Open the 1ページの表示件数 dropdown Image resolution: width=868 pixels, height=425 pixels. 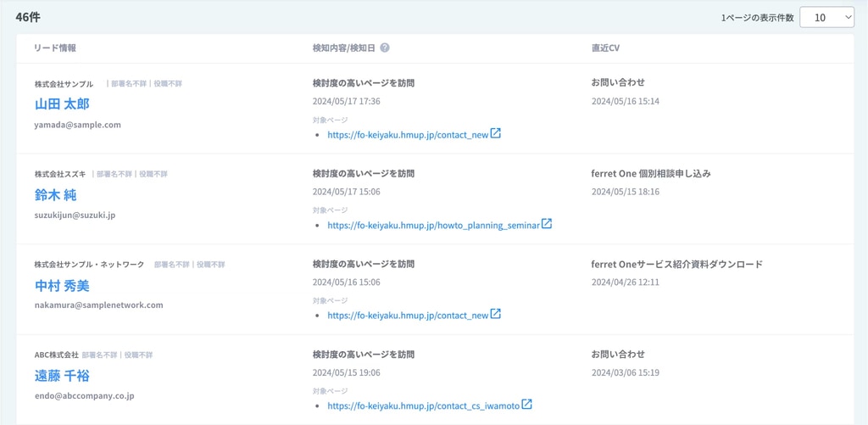pos(826,17)
